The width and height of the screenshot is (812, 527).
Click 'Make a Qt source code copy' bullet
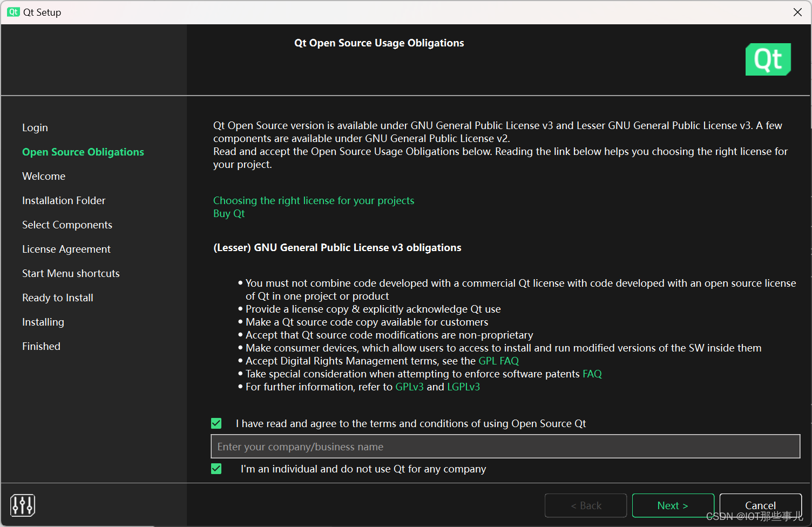pyautogui.click(x=367, y=322)
